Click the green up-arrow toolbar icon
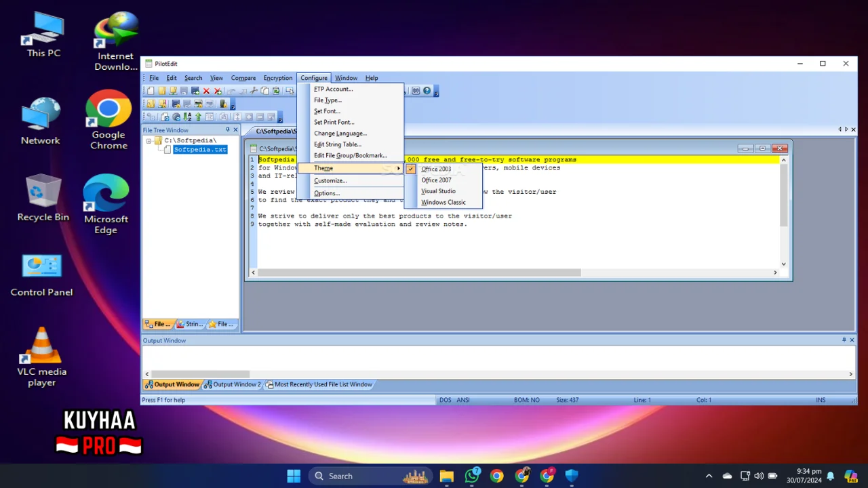Viewport: 868px width, 488px height. tap(198, 117)
